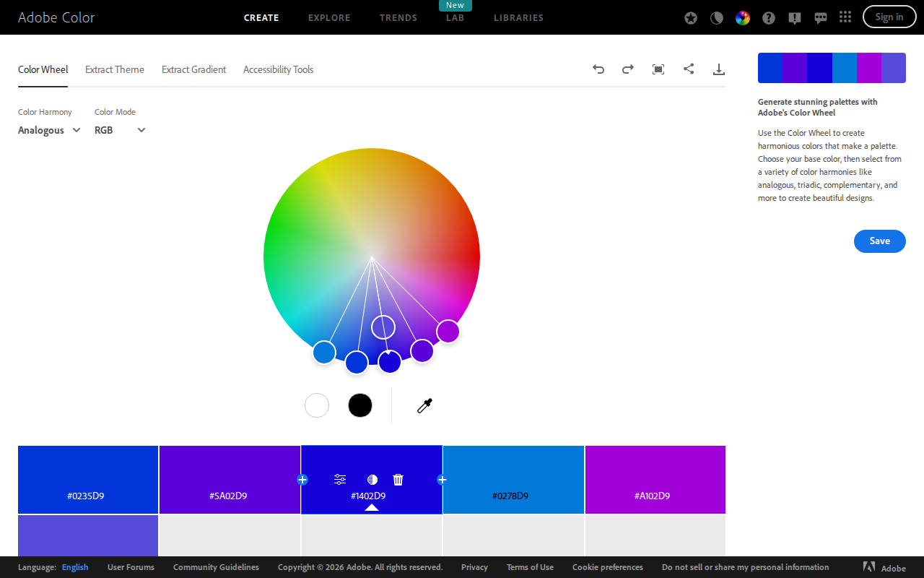Click the hex value #1402D9 field
The height and width of the screenshot is (578, 924).
[368, 496]
